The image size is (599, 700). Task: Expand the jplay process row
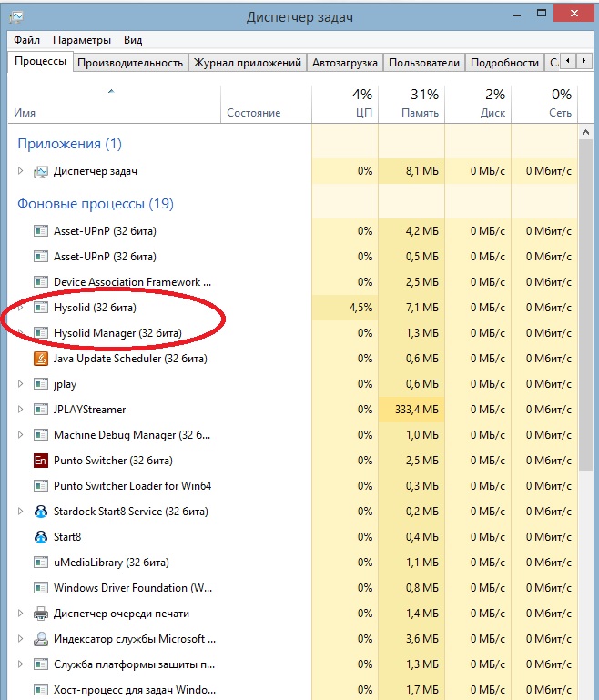click(20, 384)
